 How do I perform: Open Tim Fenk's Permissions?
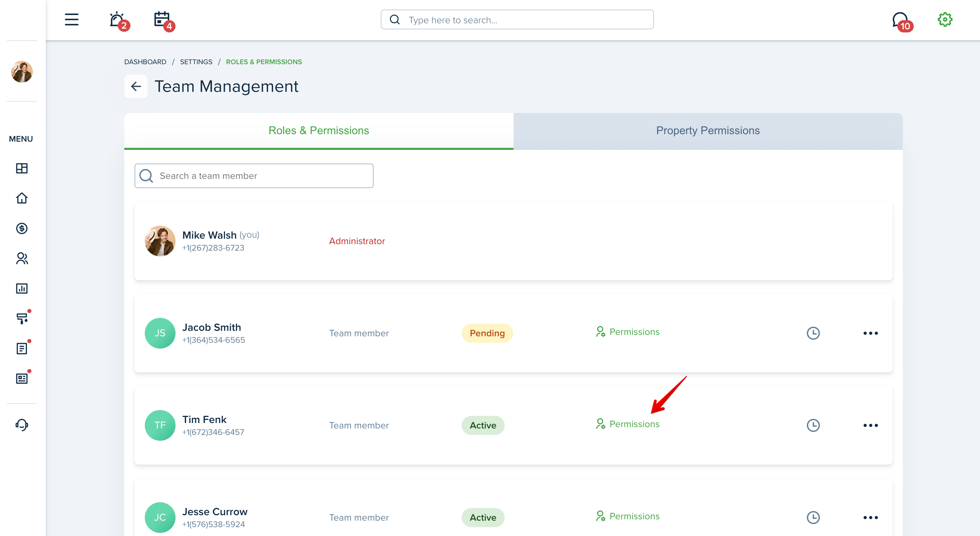627,424
